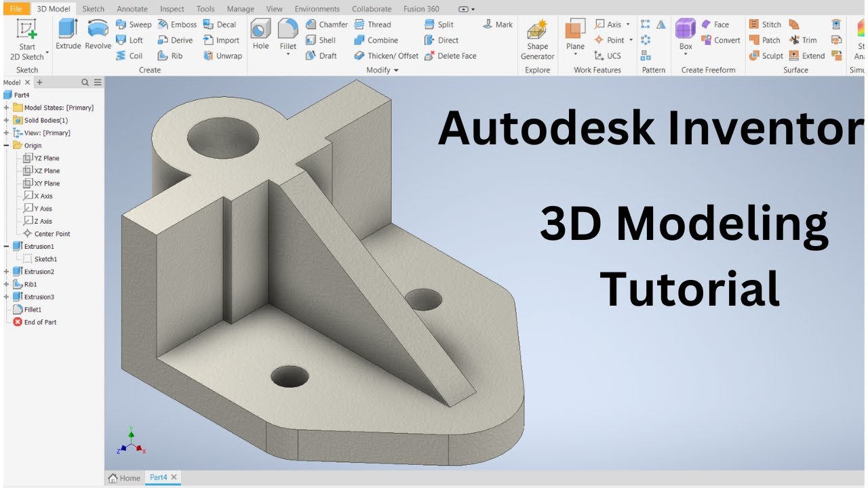Open the Start 2D Sketch dropdown arrow
Image resolution: width=868 pixels, height=488 pixels.
[47, 54]
